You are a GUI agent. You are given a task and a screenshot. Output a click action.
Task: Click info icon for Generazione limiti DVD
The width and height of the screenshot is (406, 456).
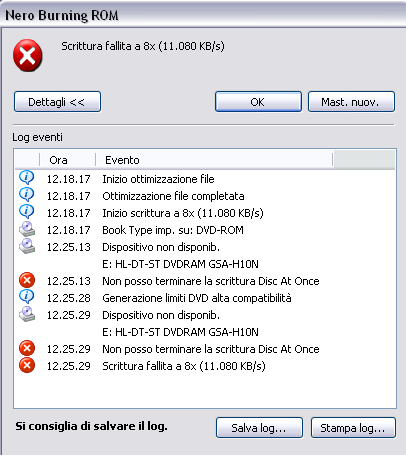[x=27, y=297]
